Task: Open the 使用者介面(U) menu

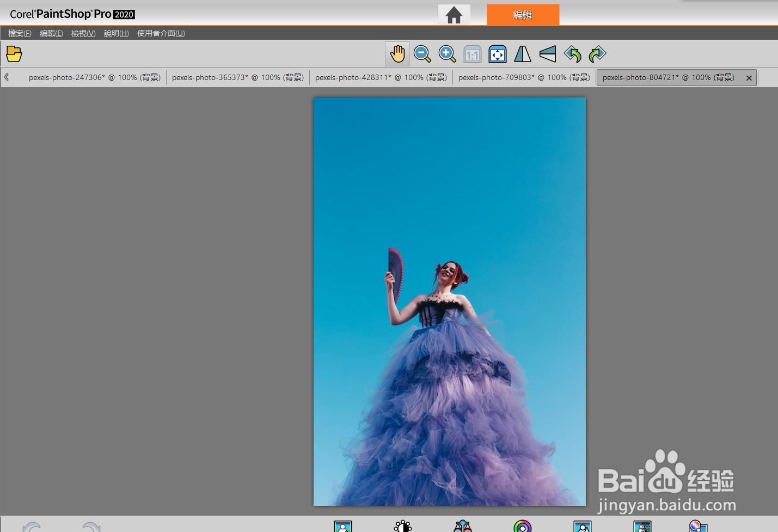Action: pyautogui.click(x=161, y=33)
